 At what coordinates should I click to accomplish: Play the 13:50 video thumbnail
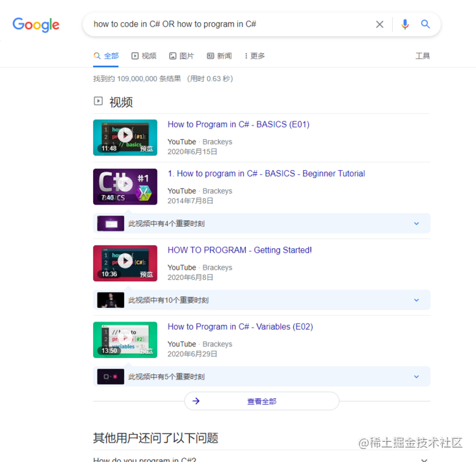point(125,340)
